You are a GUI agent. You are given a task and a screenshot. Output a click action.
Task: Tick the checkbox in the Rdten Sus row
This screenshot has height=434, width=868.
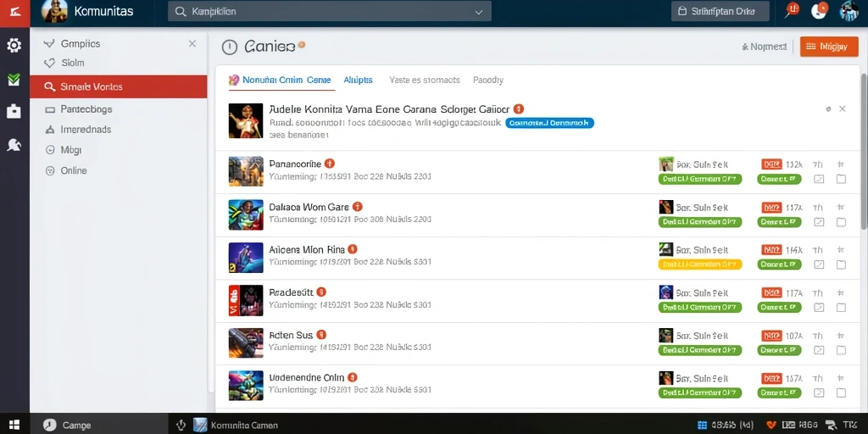(x=841, y=350)
